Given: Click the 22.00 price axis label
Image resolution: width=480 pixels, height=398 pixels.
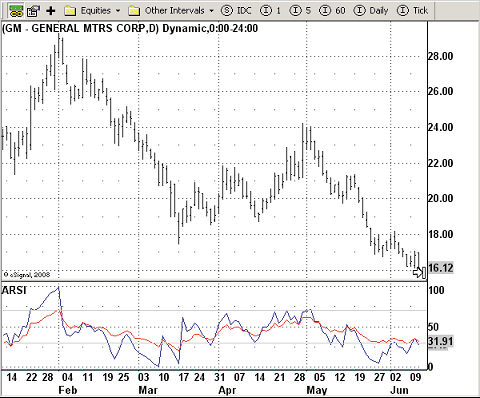Looking at the screenshot, I should tap(441, 163).
